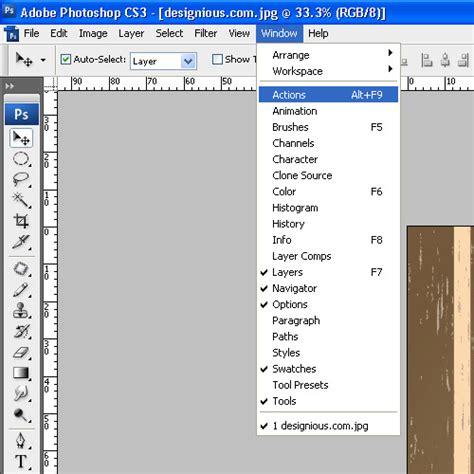
Task: Choose Brushes from Window menu
Action: (x=328, y=127)
